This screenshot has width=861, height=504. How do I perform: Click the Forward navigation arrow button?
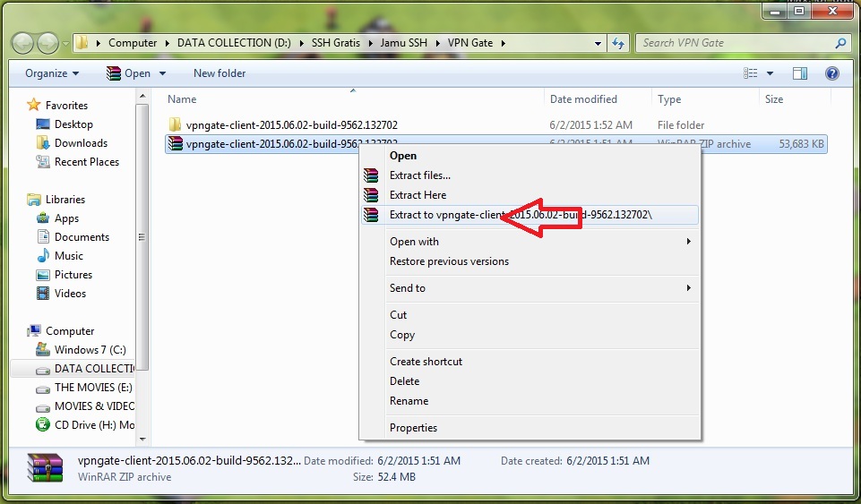pyautogui.click(x=47, y=43)
